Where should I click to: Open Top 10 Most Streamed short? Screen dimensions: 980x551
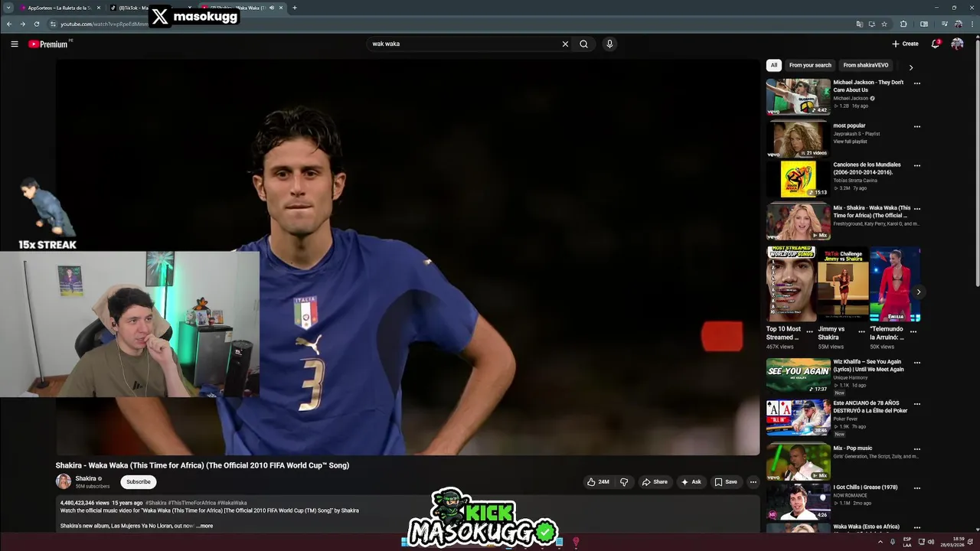click(x=791, y=284)
